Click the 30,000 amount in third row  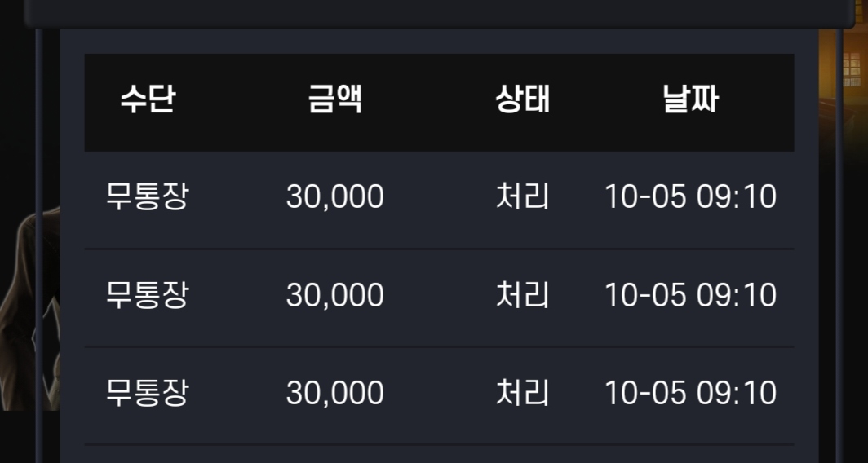(x=335, y=393)
